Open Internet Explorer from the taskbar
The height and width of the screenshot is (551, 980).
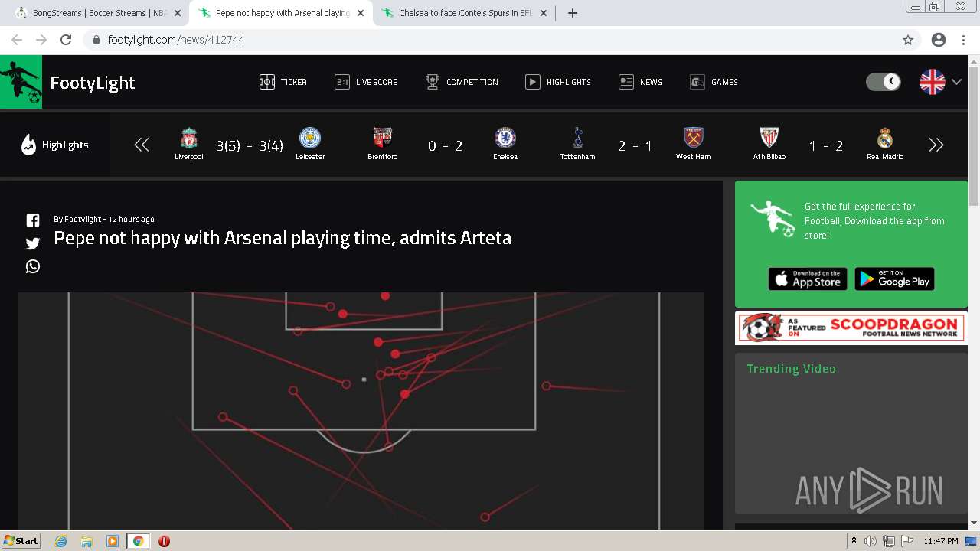pos(60,541)
